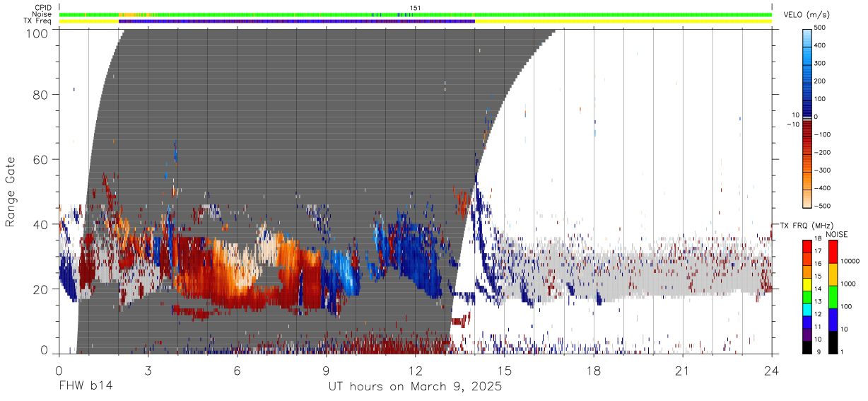The image size is (868, 401).
Task: Click the 14 tick on the TX FRQ scale
Action: tap(819, 290)
